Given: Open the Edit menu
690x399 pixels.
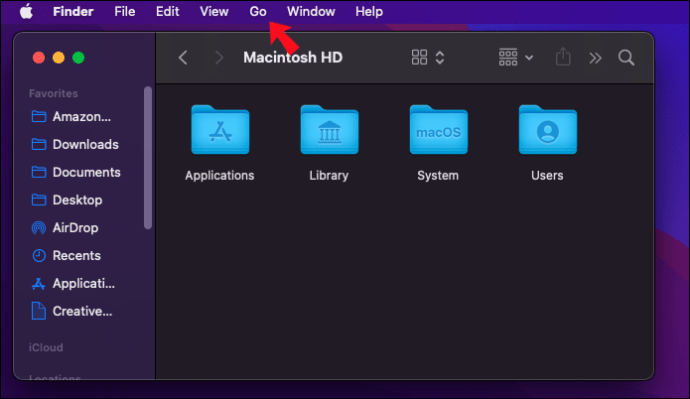Looking at the screenshot, I should (x=167, y=11).
